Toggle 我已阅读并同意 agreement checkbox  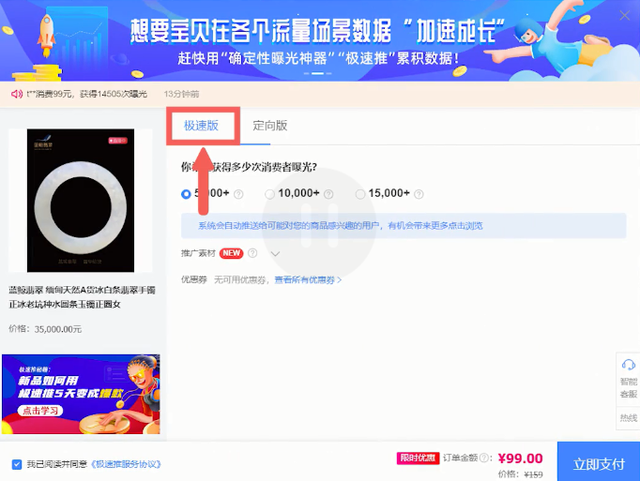17,464
